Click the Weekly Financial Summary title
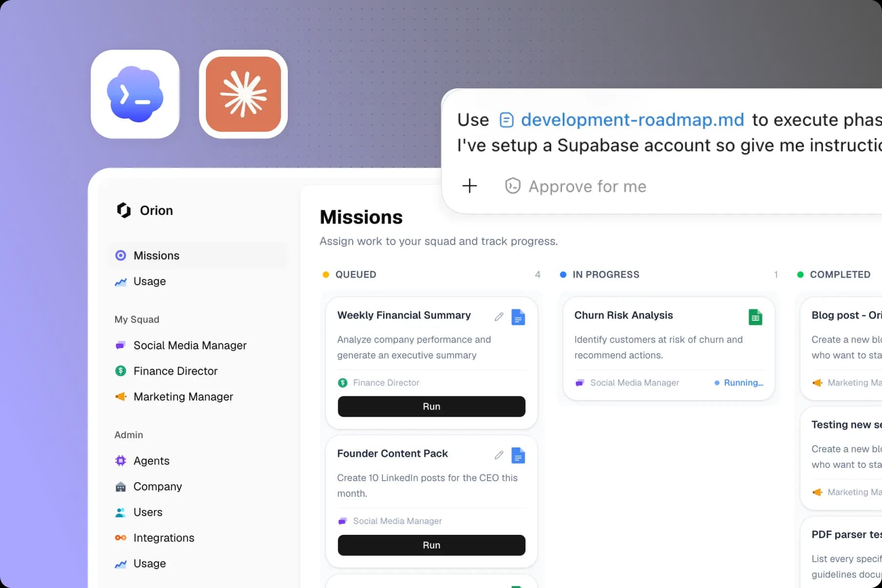 pyautogui.click(x=404, y=315)
